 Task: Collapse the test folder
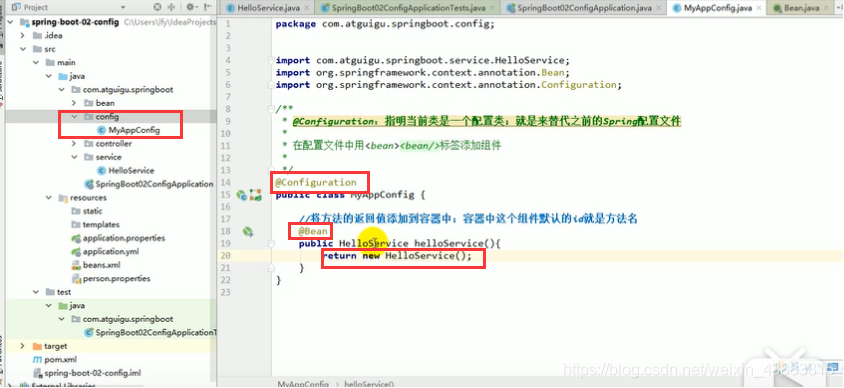[36, 292]
